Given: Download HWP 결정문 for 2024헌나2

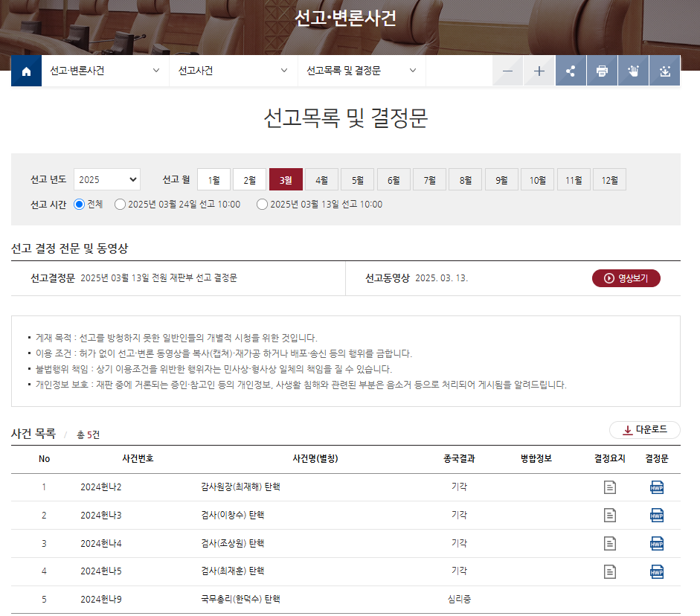Looking at the screenshot, I should click(x=657, y=487).
